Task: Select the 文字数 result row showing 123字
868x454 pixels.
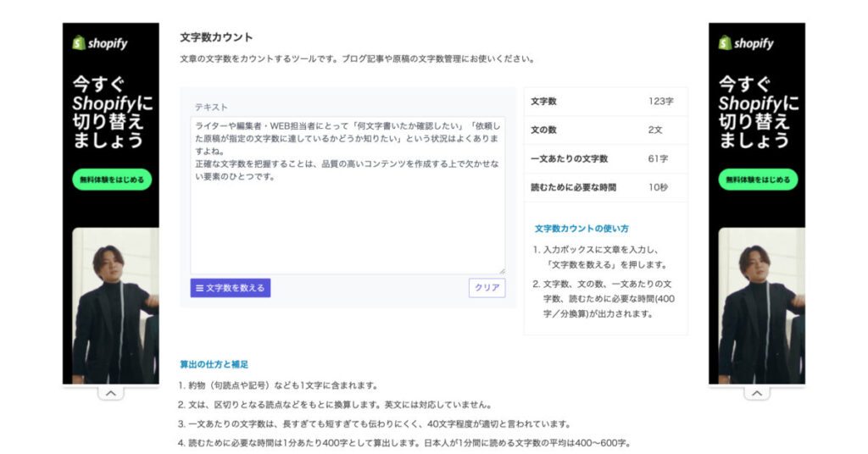Action: click(605, 102)
